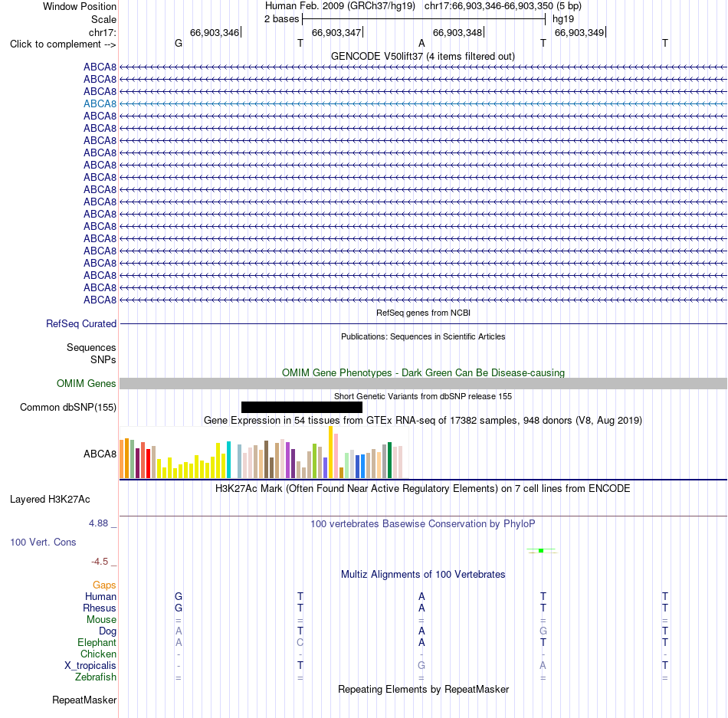Click the '2 bases' scale bar text

click(281, 19)
